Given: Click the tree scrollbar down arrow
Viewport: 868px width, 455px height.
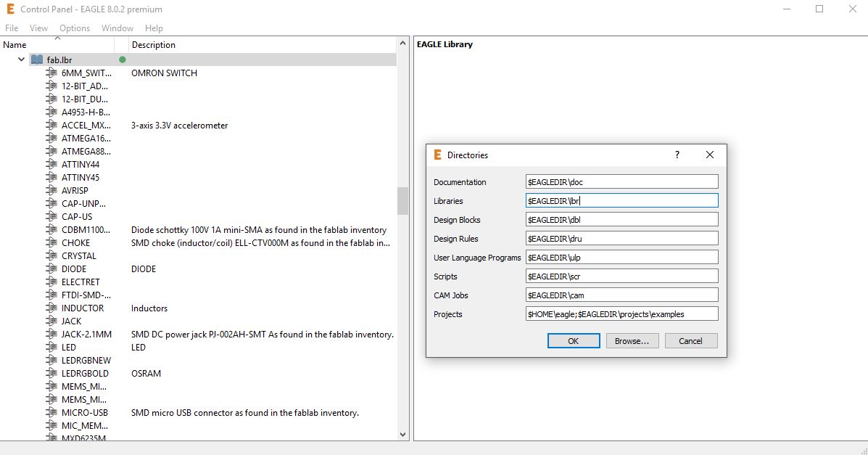Looking at the screenshot, I should pyautogui.click(x=402, y=435).
